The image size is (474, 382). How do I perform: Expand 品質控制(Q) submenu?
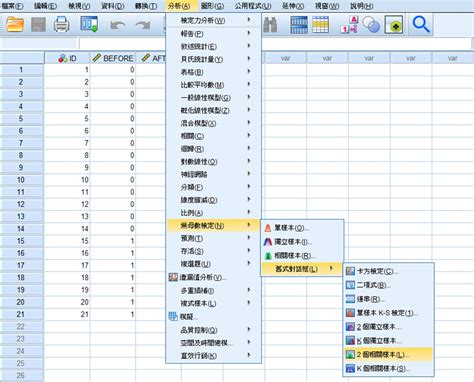tap(213, 330)
